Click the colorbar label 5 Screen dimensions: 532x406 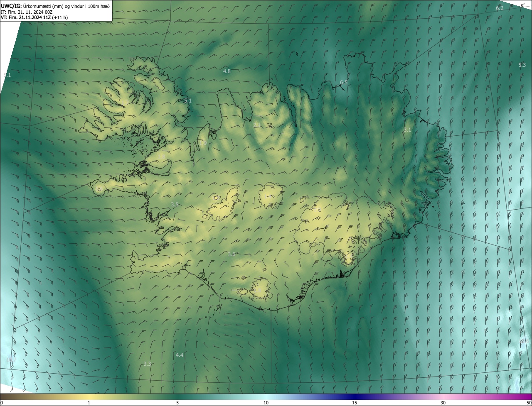point(177,403)
